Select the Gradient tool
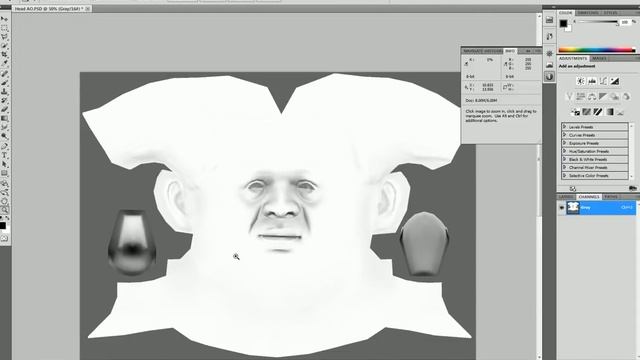The width and height of the screenshot is (640, 360). click(4, 118)
